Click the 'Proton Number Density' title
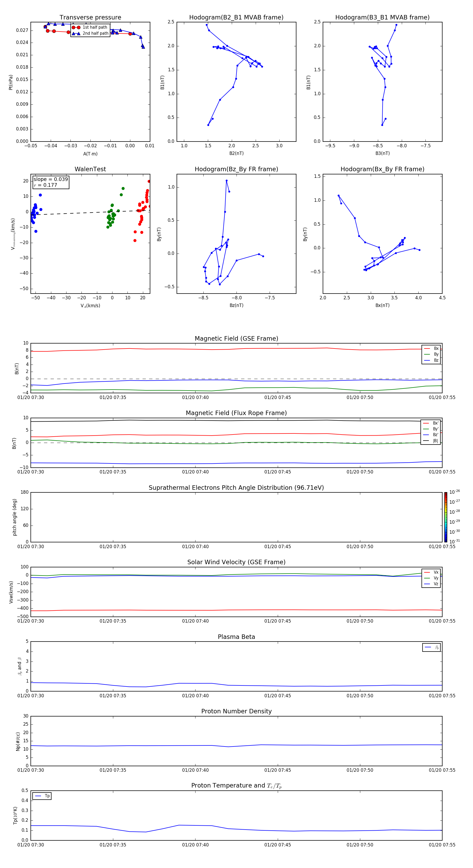Image resolution: width=473 pixels, height=868 pixels. tap(236, 712)
